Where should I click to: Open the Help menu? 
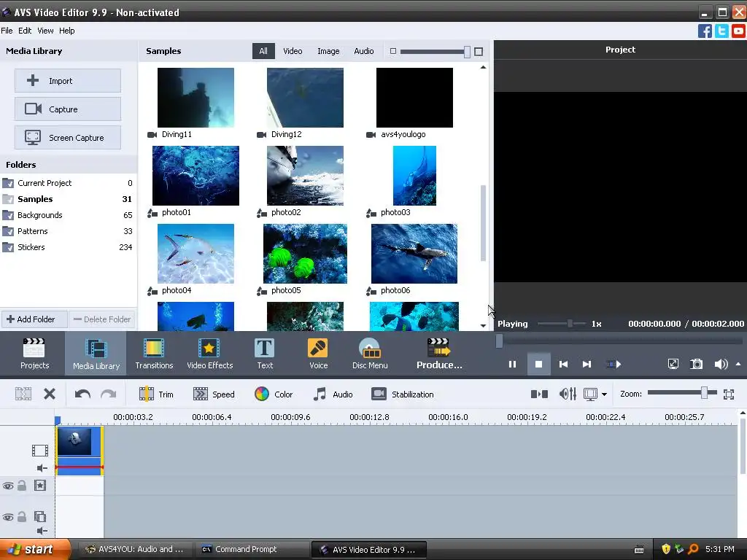click(66, 31)
